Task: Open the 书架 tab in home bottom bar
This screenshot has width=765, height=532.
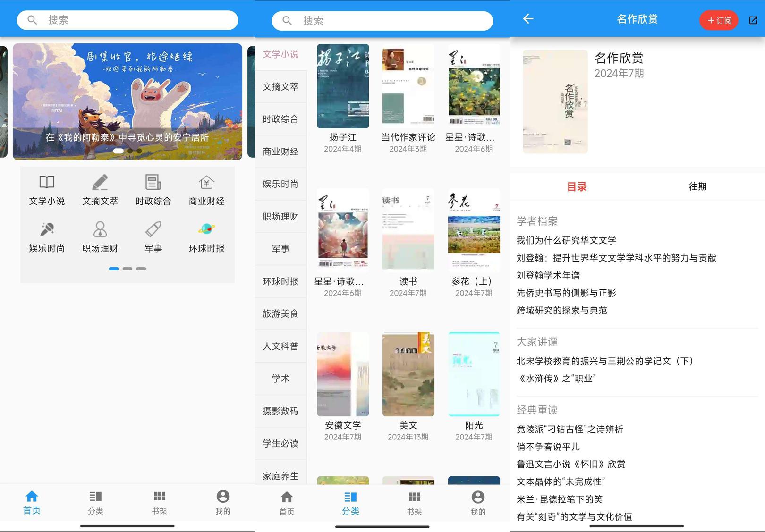Action: [159, 502]
